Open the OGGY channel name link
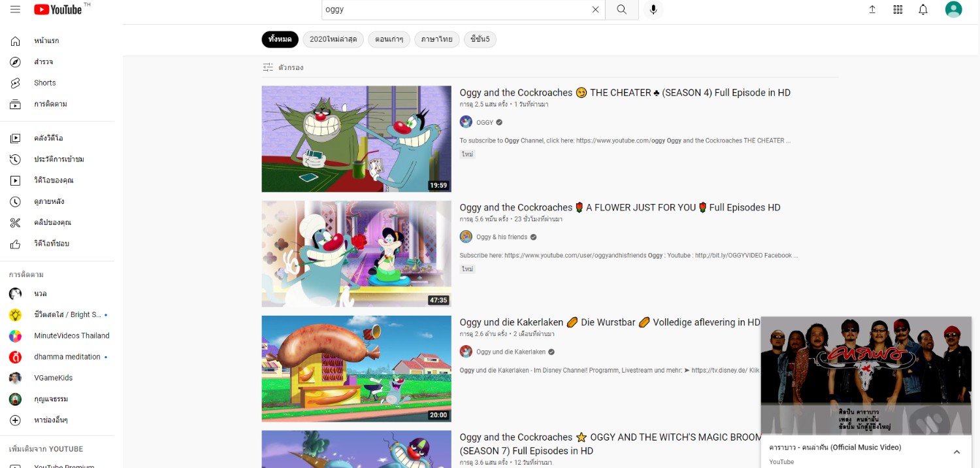 pos(485,122)
